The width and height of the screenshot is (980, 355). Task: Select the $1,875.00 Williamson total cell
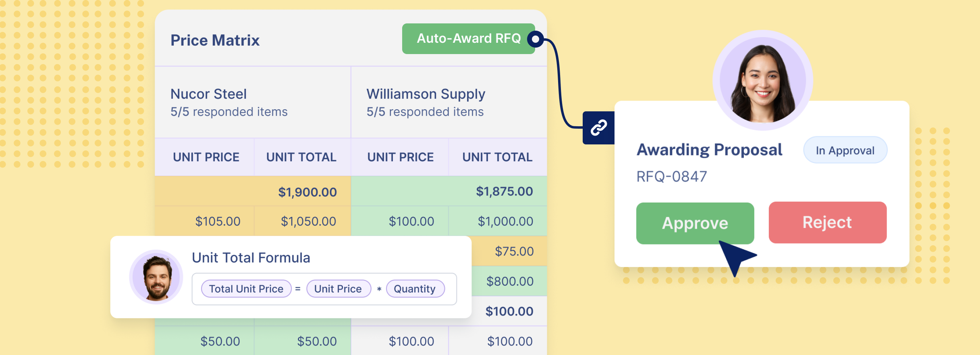click(449, 191)
